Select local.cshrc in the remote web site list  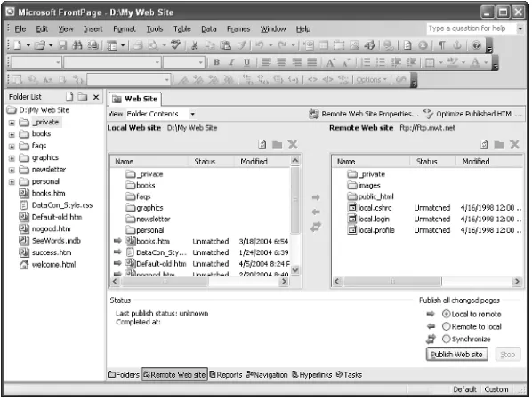pyautogui.click(x=375, y=208)
